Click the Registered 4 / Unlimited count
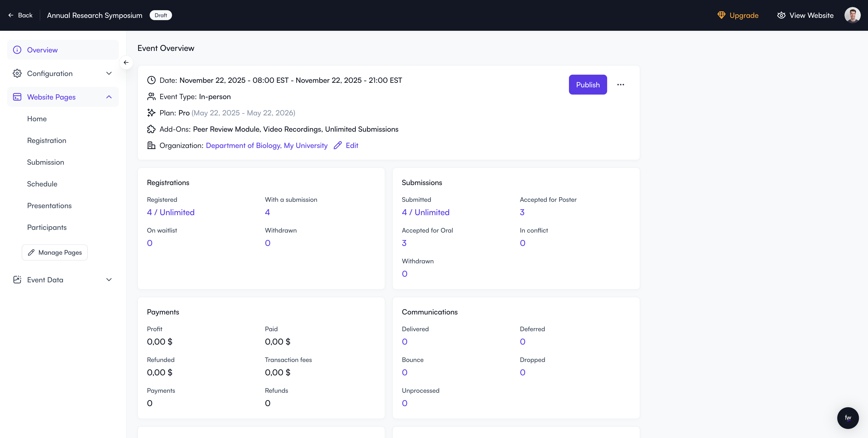This screenshot has height=438, width=868. 170,212
